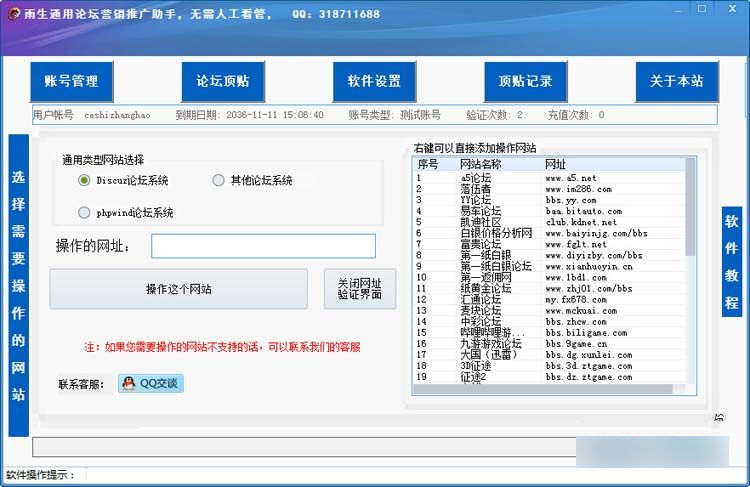Open the 账号管理 tab
The image size is (750, 487).
pos(72,82)
